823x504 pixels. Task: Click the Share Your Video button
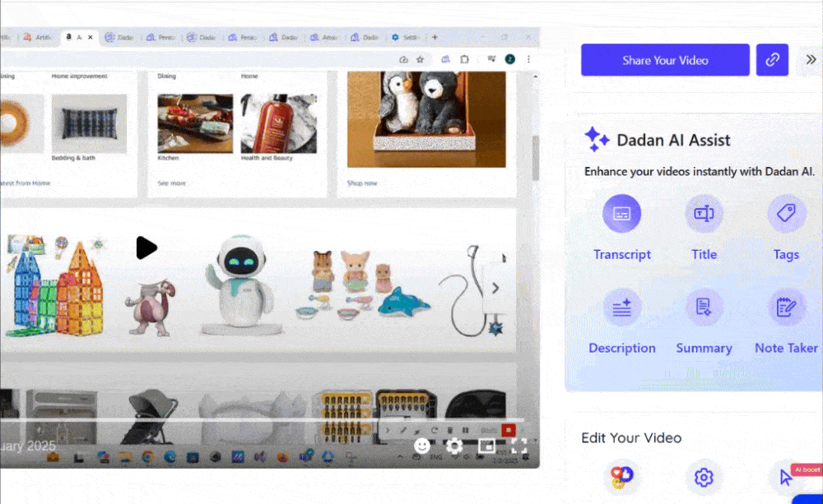(x=665, y=60)
